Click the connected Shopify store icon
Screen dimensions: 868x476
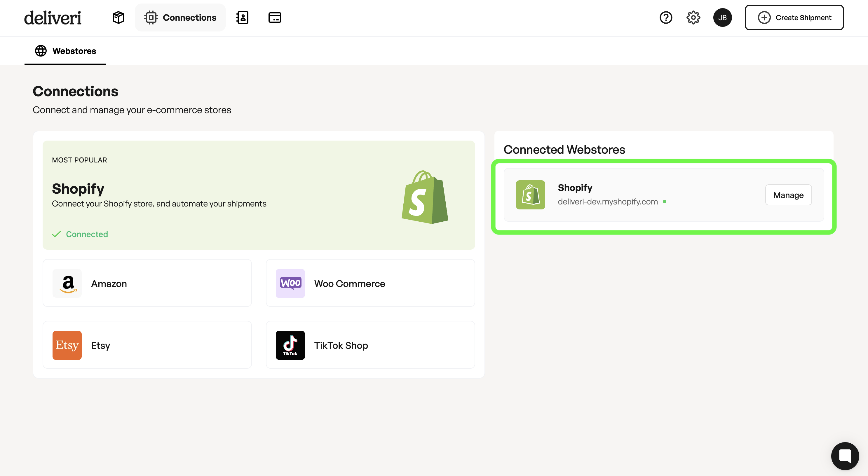tap(530, 195)
